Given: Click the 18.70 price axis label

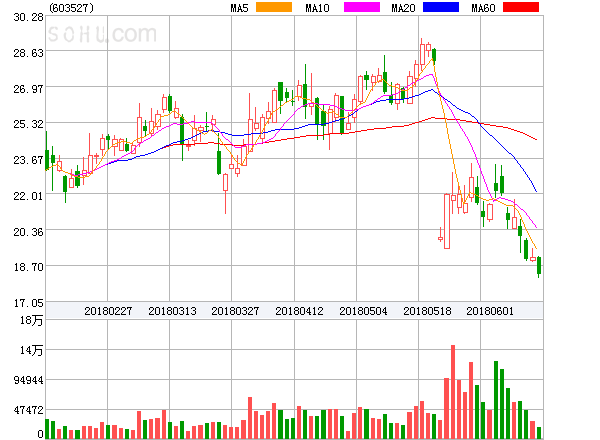Looking at the screenshot, I should click(28, 267).
